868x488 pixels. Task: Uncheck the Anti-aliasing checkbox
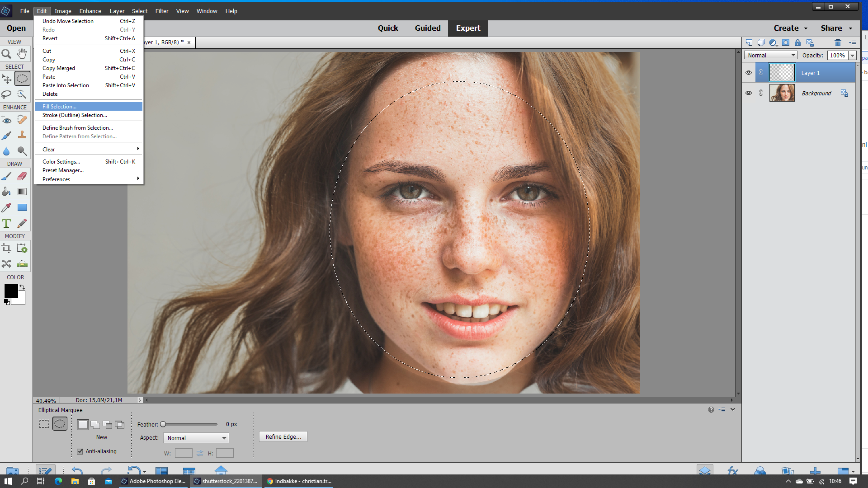coord(80,451)
